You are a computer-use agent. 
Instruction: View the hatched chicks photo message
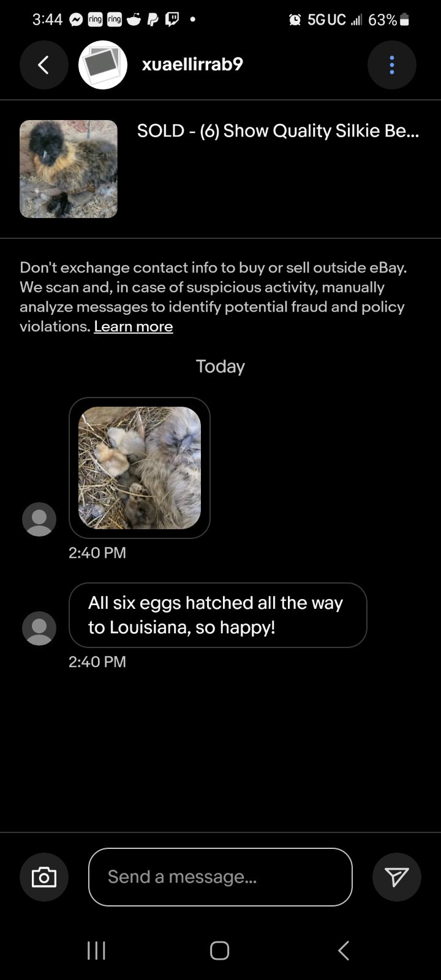coord(140,468)
